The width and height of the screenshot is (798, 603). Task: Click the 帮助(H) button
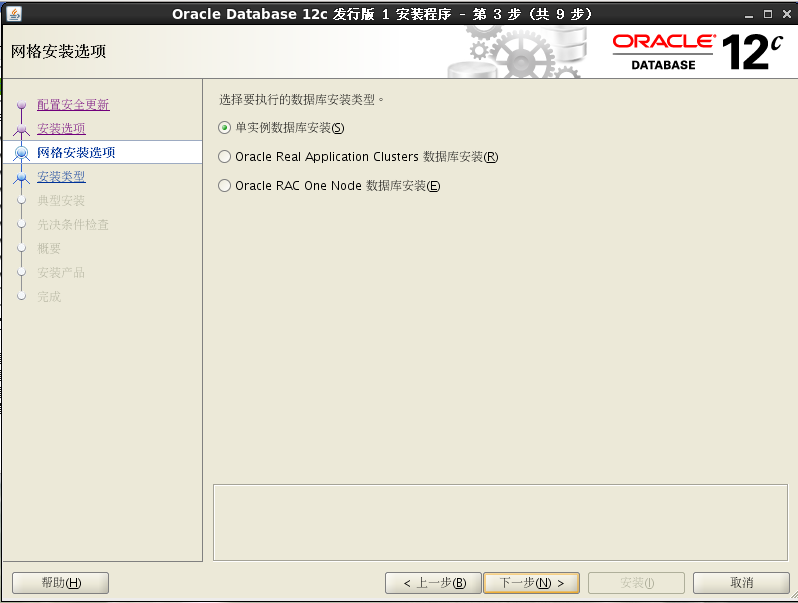click(61, 583)
